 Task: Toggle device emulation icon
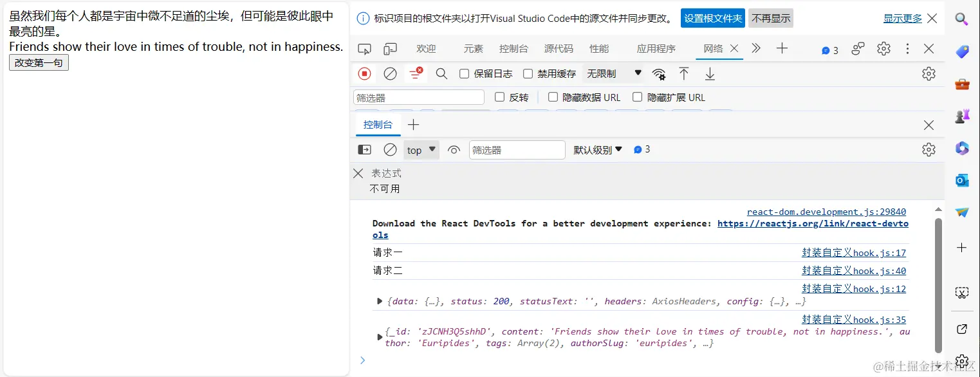click(390, 49)
